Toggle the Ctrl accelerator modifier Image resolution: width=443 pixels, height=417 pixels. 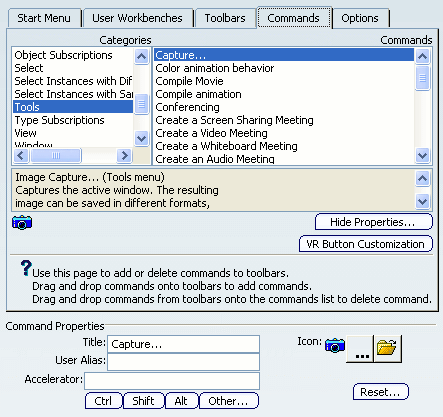point(103,401)
